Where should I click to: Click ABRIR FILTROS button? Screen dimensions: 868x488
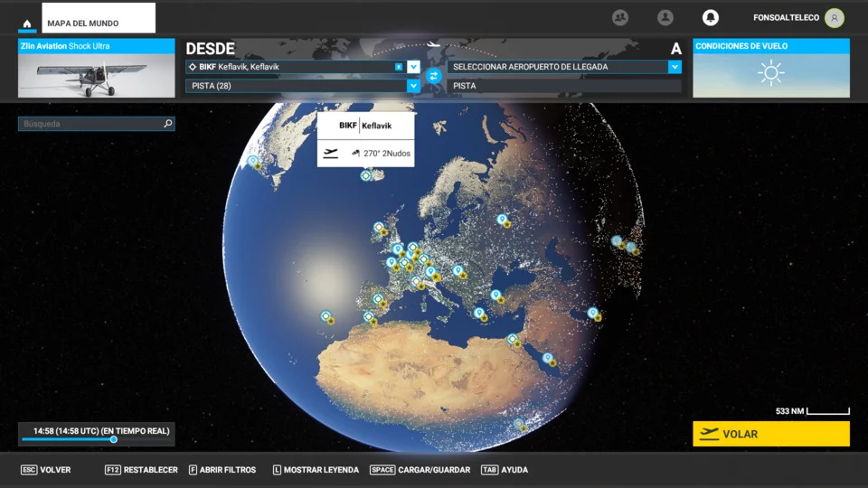(222, 470)
